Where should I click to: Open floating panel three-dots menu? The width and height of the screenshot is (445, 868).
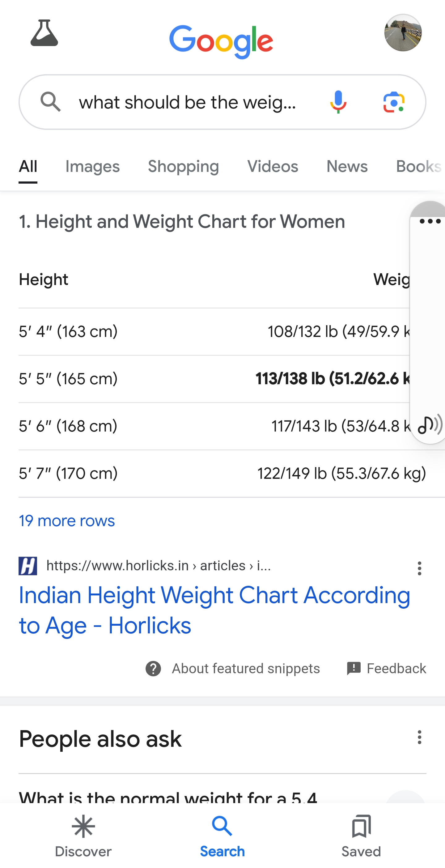click(x=430, y=221)
